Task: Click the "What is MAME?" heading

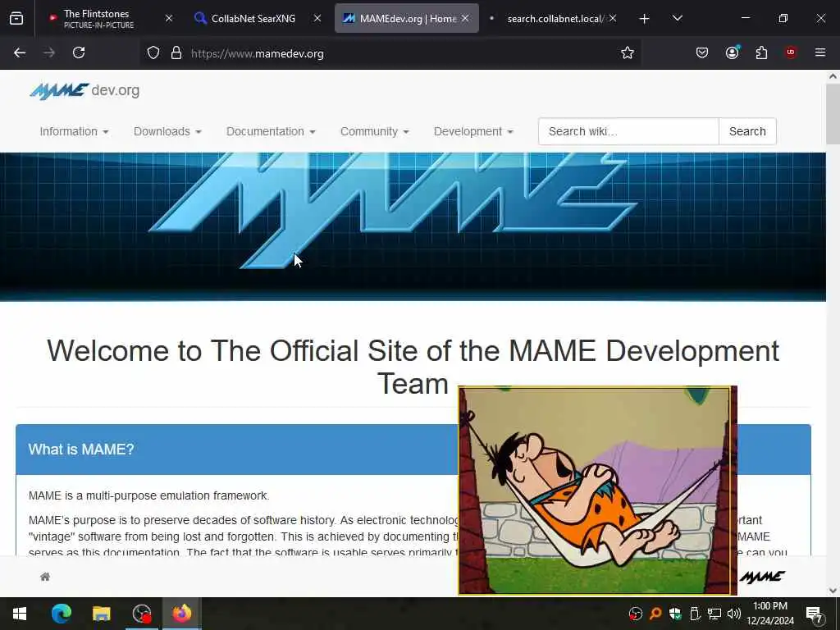Action: click(81, 449)
